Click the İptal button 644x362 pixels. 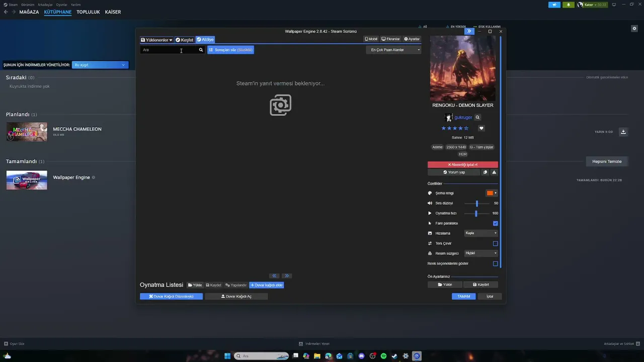(x=490, y=297)
